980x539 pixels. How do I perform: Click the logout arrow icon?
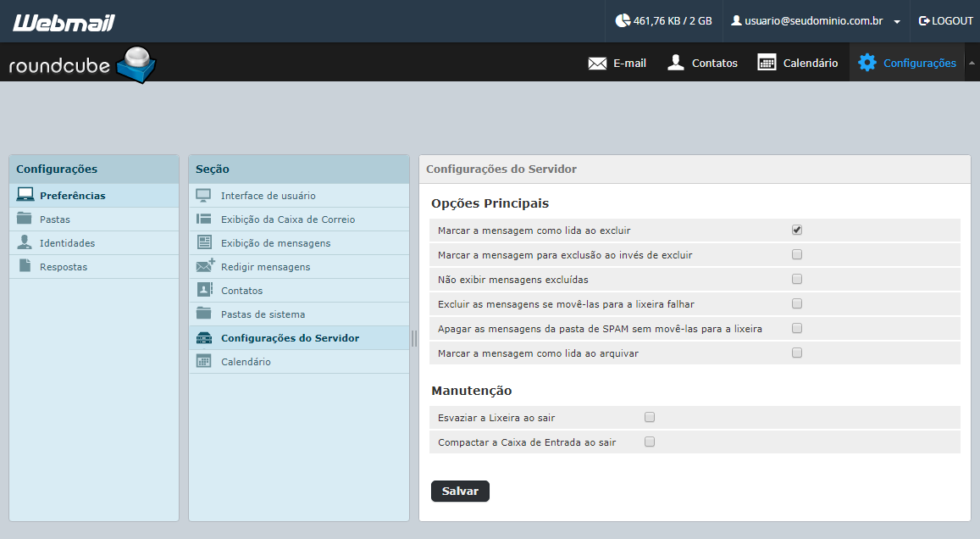pyautogui.click(x=924, y=20)
